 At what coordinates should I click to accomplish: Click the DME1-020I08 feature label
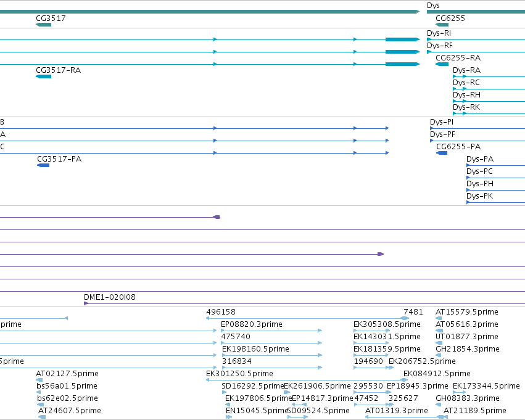coord(110,297)
